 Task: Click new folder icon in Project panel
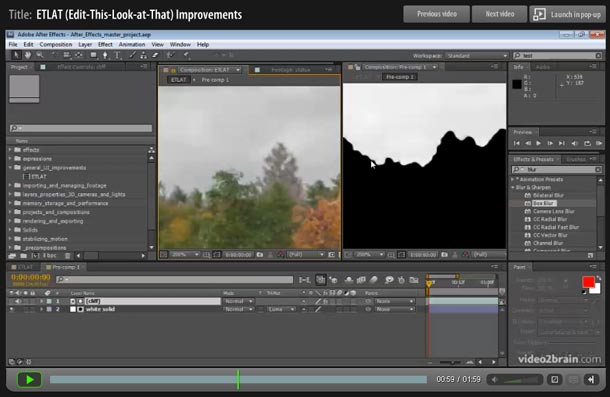pos(24,256)
